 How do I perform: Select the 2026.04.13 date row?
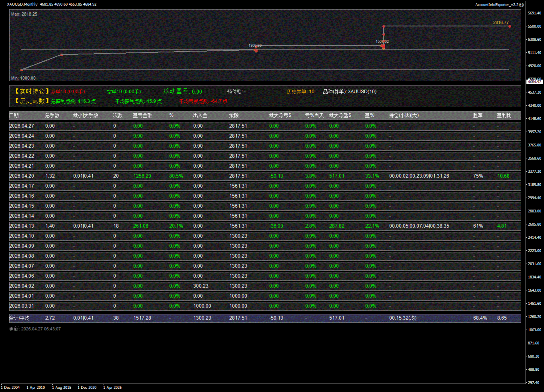point(22,226)
